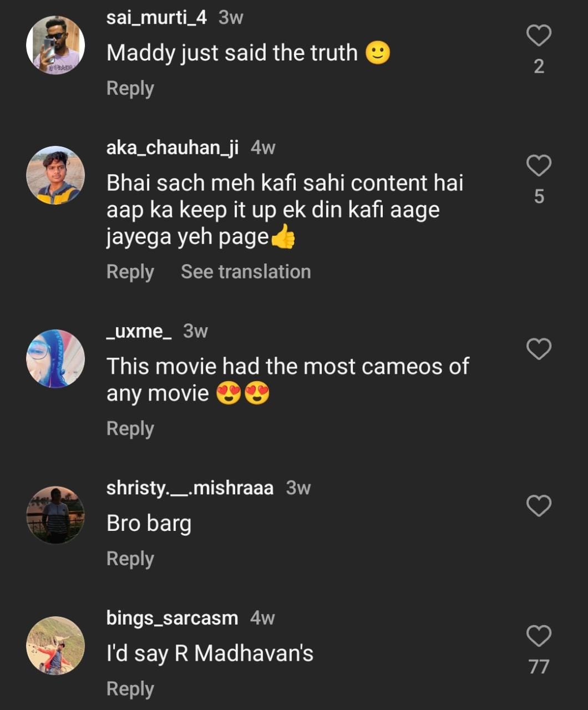
Task: Like bings_sarcasm's R Madhavan comment
Action: [x=539, y=636]
